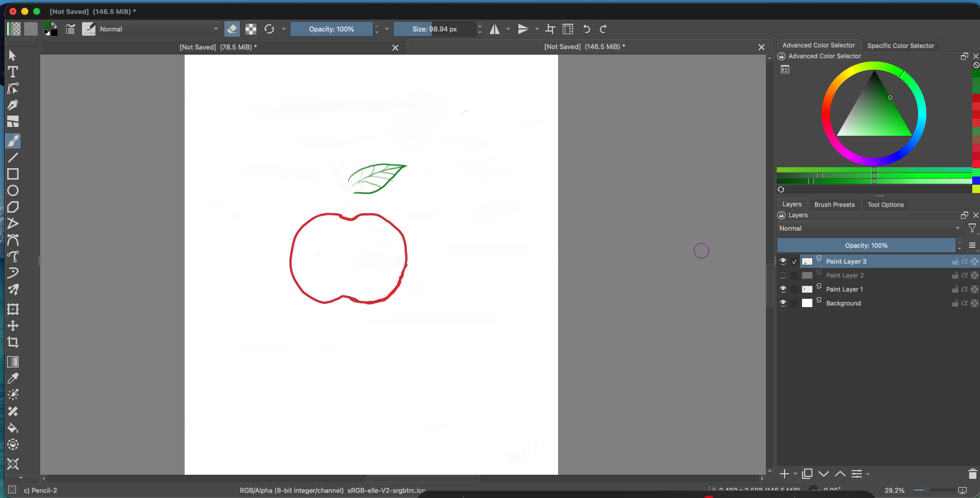
Task: Switch to the Advanced Color Selector tab
Action: point(819,45)
